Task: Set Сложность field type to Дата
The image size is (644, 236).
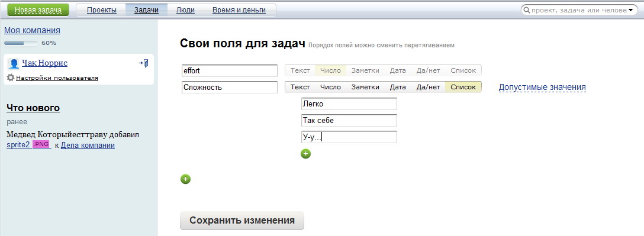Action: [398, 87]
